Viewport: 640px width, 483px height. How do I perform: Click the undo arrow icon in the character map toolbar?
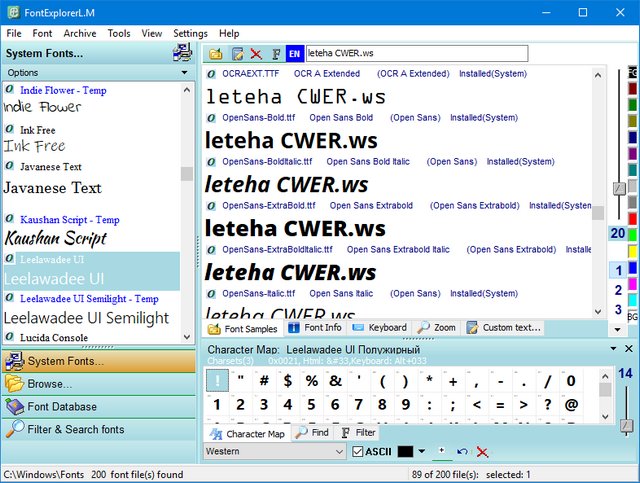coord(462,452)
